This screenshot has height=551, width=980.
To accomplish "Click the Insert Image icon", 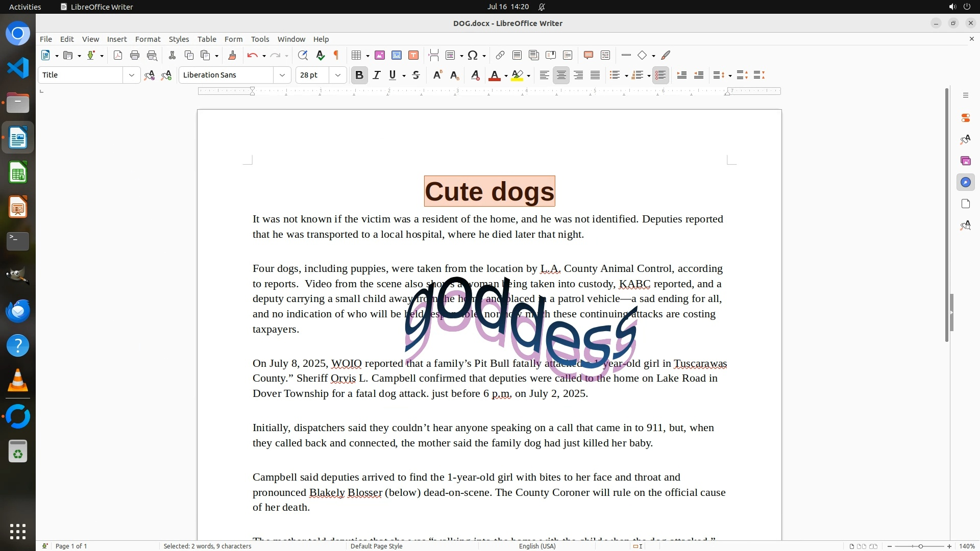I will (x=380, y=55).
